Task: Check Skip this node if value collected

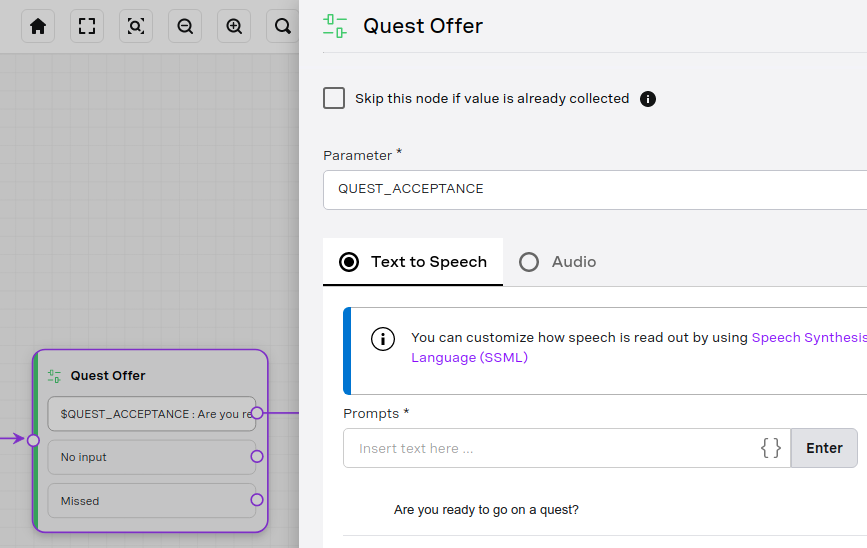Action: (334, 98)
